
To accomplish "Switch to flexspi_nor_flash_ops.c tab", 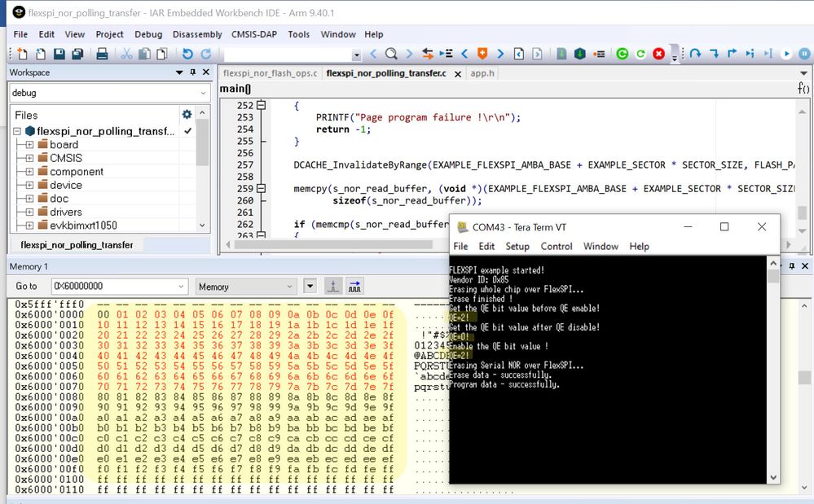I will click(270, 73).
